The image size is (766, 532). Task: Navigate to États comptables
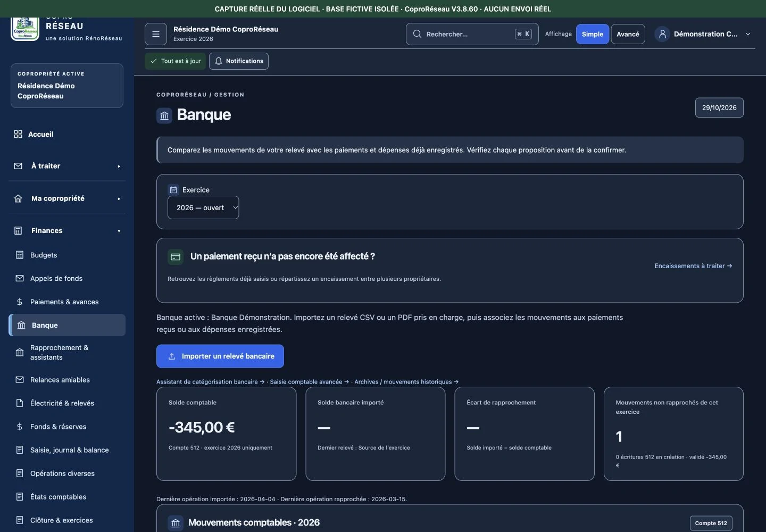click(67, 497)
